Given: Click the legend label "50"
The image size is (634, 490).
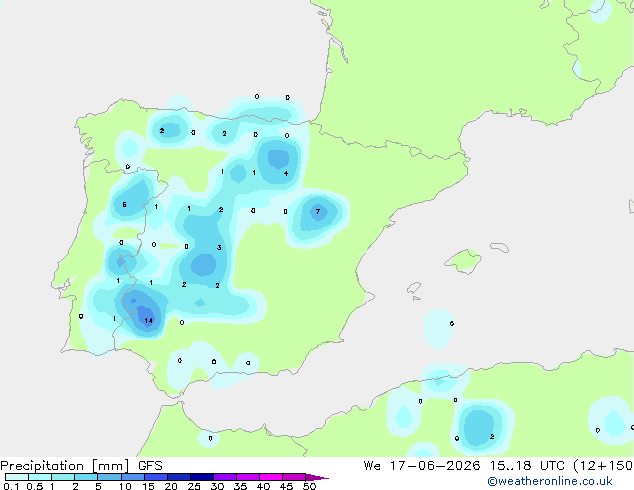Looking at the screenshot, I should [309, 486].
